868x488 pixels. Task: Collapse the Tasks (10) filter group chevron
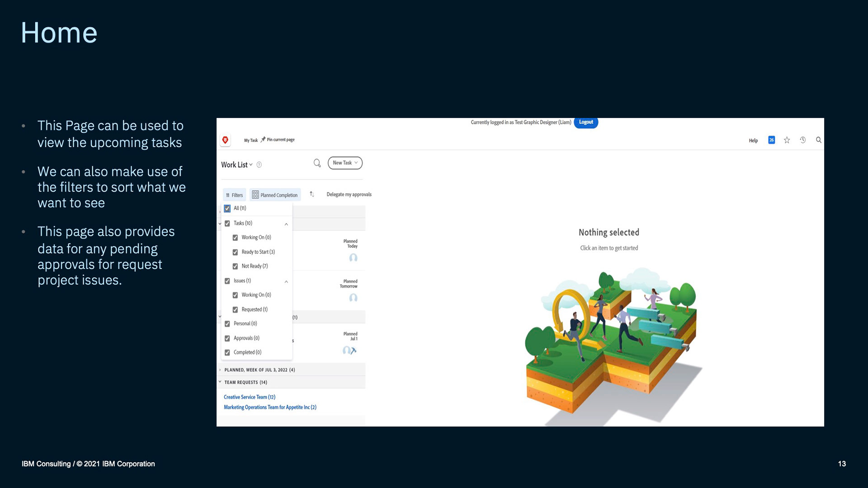[x=286, y=224]
